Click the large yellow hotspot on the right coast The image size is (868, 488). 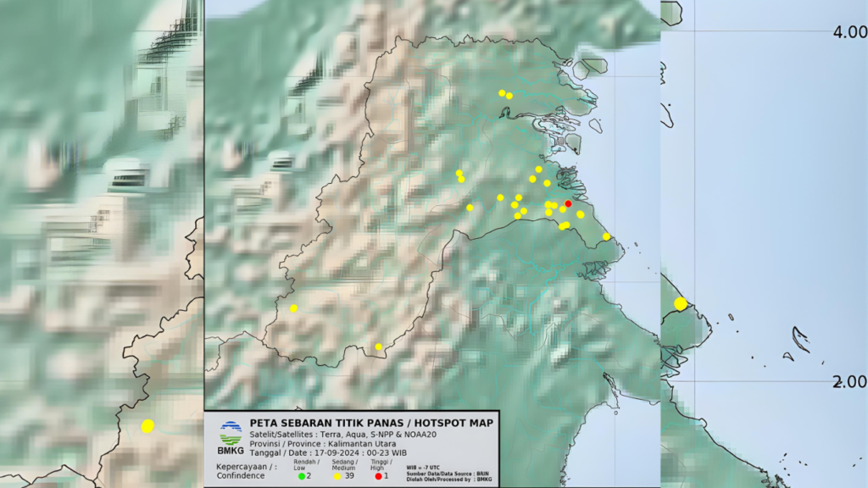coord(680,303)
